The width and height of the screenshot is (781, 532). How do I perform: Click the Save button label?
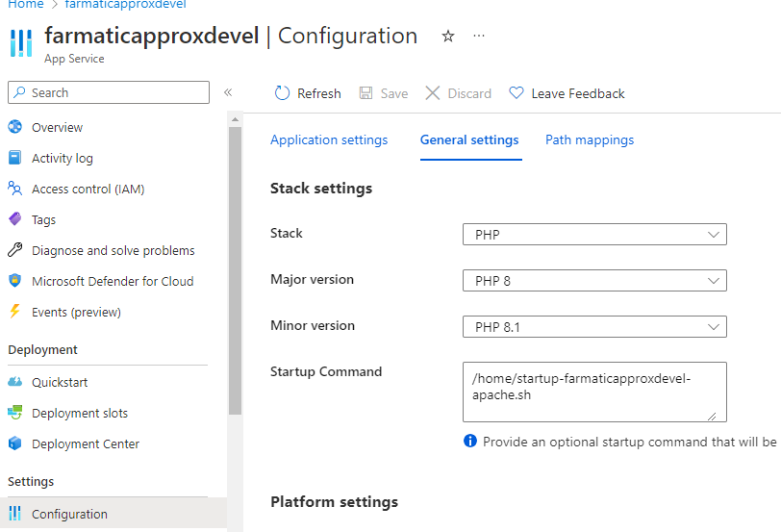point(394,93)
